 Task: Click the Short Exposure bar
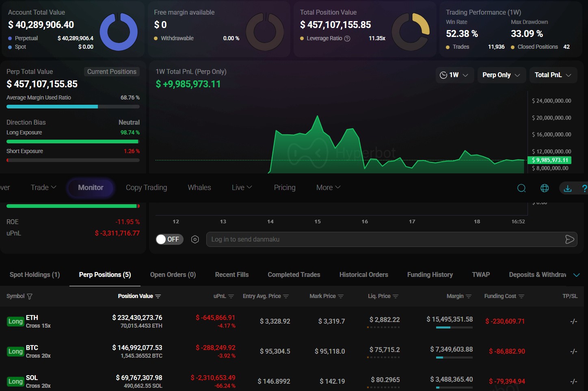[73, 160]
